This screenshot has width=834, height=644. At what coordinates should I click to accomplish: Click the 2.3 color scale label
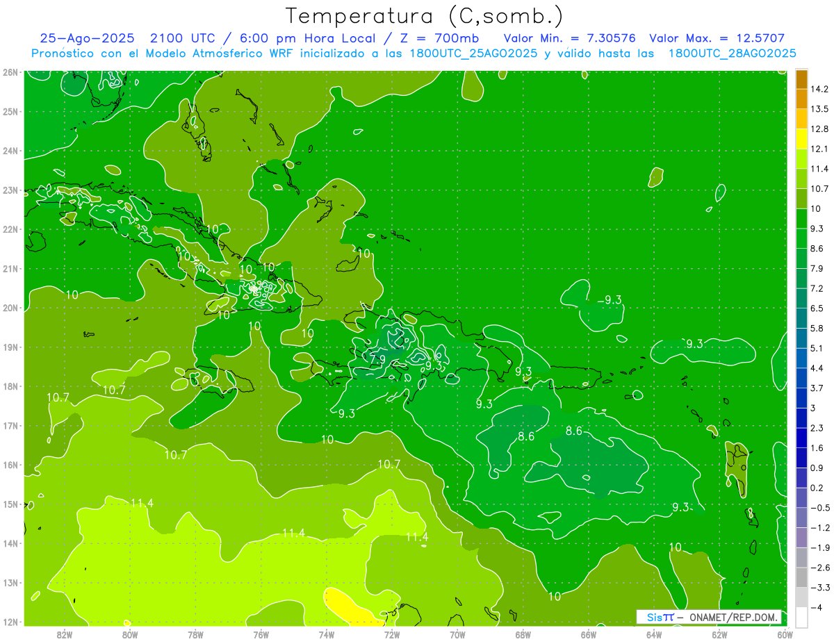point(819,428)
